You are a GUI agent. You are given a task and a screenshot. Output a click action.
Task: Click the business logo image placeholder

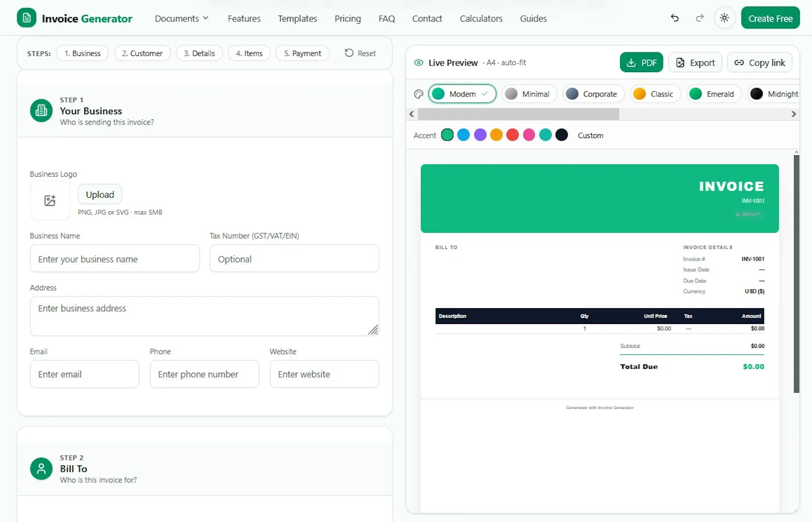[x=50, y=201]
